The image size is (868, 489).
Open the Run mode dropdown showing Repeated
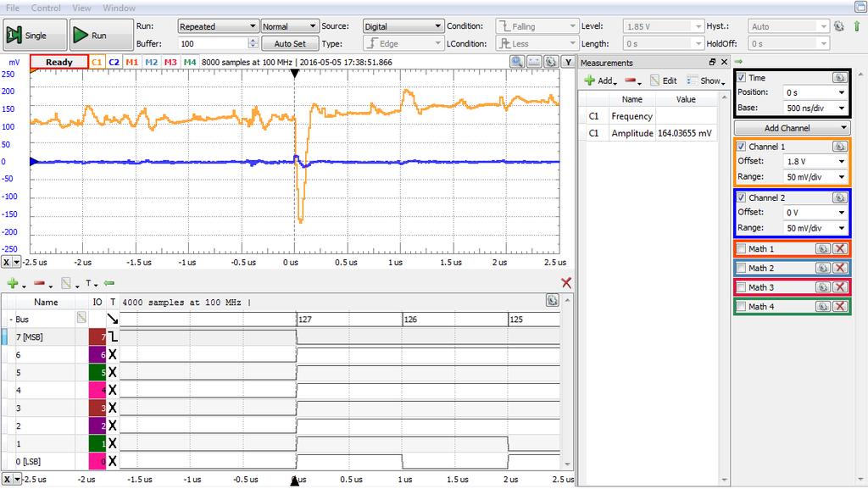[218, 26]
